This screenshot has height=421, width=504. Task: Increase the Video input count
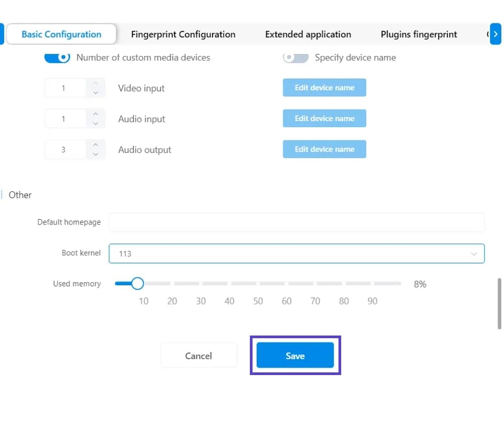[x=95, y=83]
